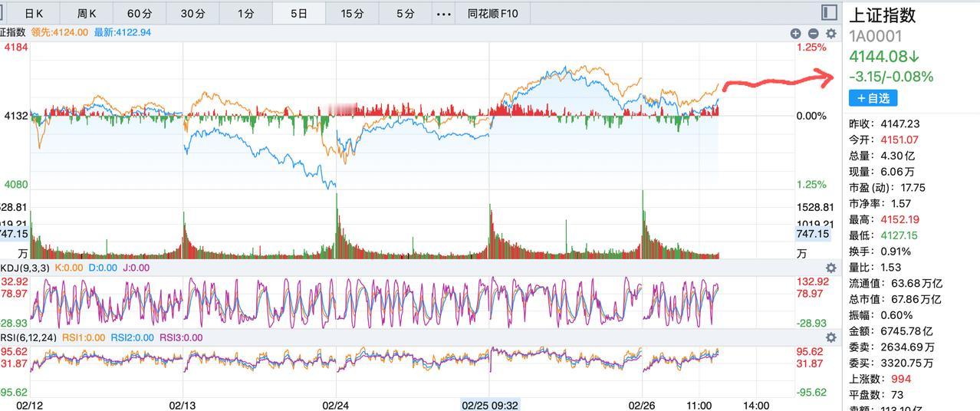Click the 市盈(动) 17.75 row
The height and width of the screenshot is (411, 980).
(887, 187)
